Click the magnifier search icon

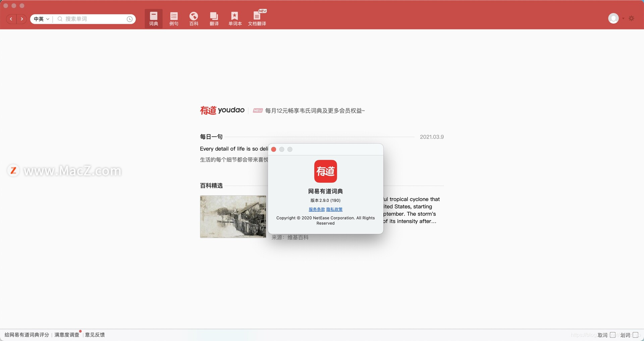60,19
